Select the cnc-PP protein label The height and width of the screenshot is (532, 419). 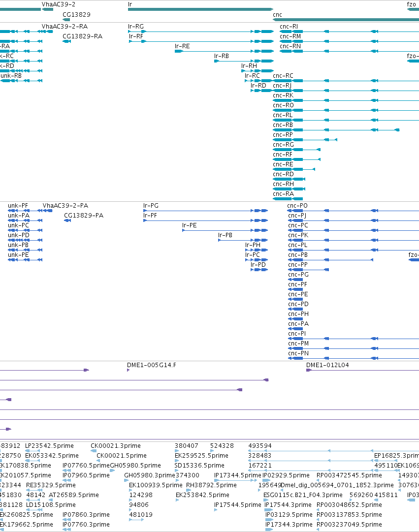click(x=298, y=265)
